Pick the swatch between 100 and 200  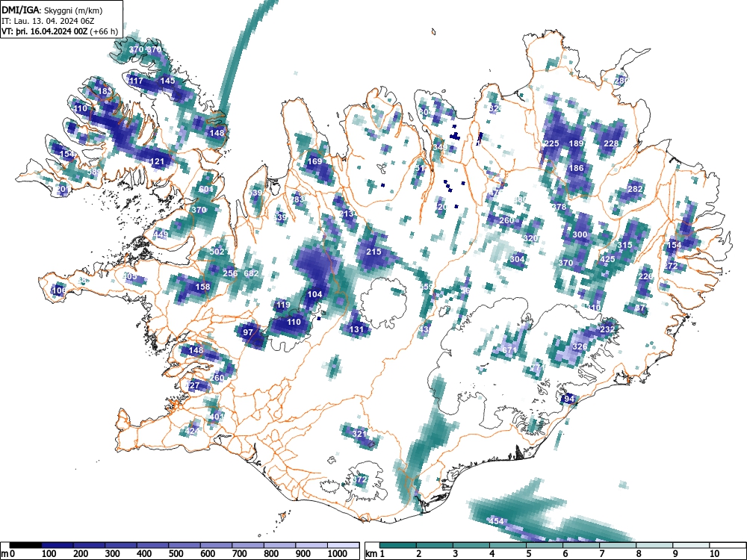58,545
